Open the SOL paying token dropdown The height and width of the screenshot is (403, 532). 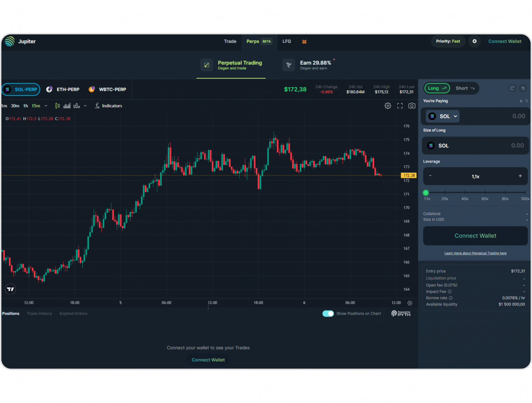[x=443, y=116]
